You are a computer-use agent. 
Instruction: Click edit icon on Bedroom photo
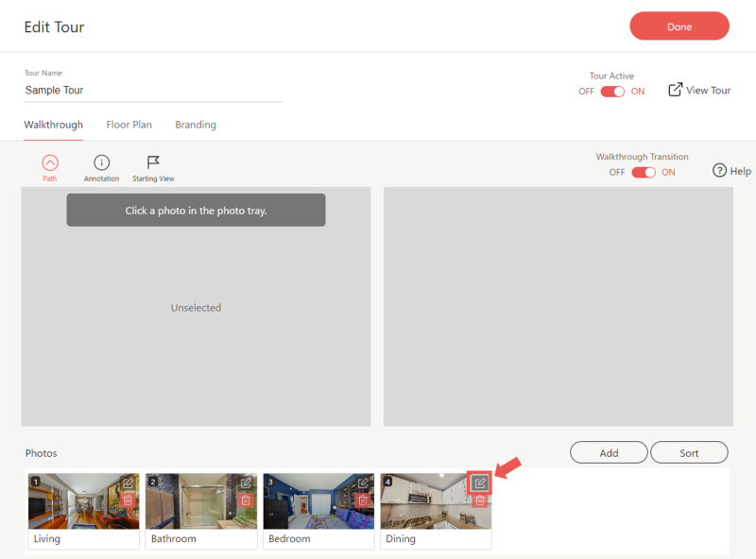coord(363,483)
